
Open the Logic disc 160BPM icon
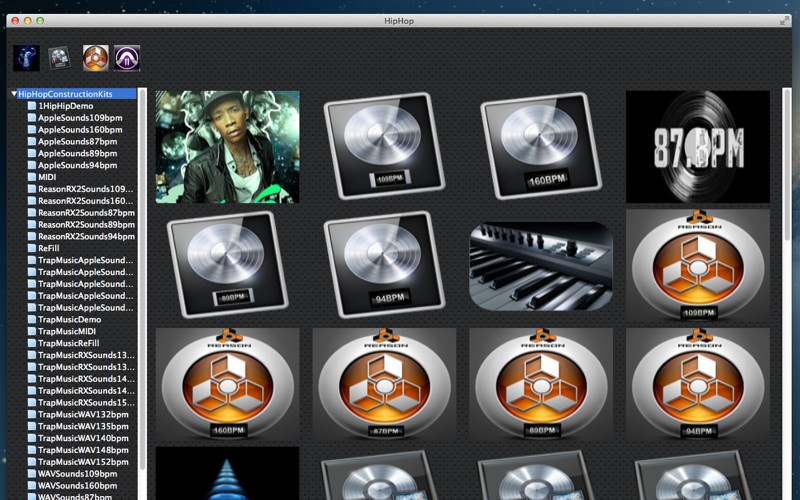(x=541, y=145)
